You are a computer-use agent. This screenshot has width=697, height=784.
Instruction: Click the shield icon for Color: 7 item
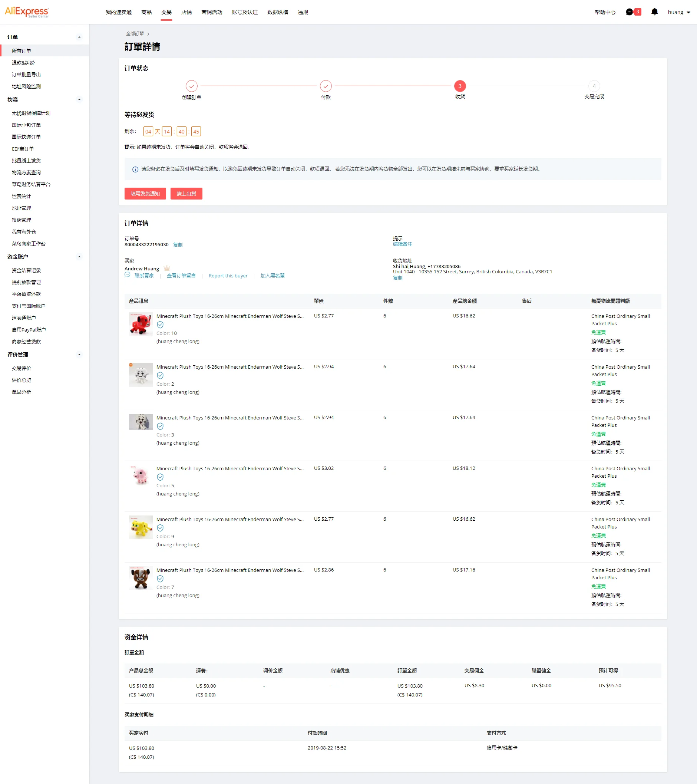pyautogui.click(x=160, y=579)
